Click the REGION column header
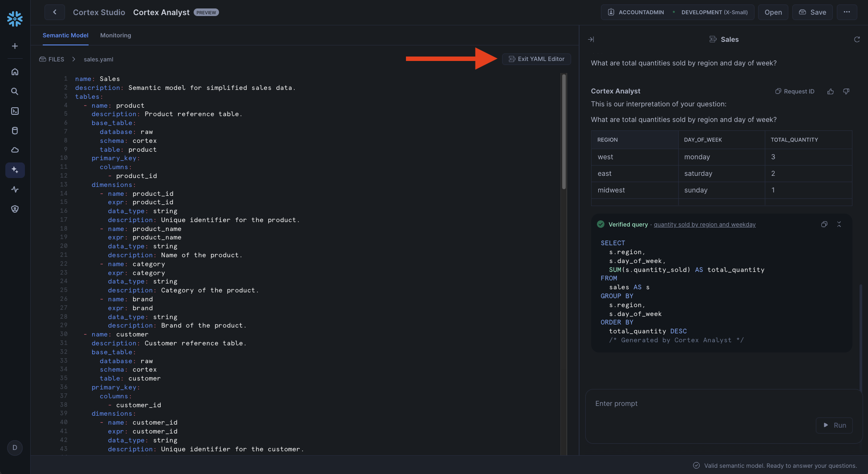 point(634,140)
